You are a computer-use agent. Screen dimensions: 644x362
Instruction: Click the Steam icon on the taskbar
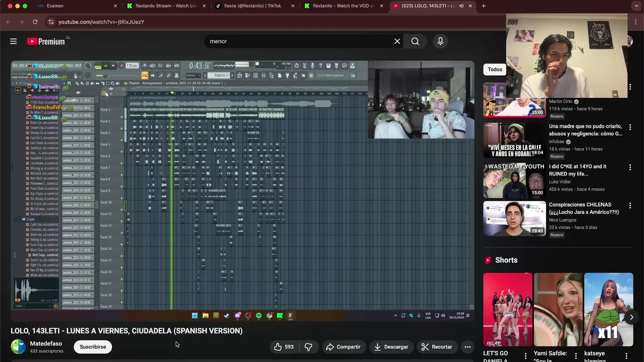tap(226, 316)
